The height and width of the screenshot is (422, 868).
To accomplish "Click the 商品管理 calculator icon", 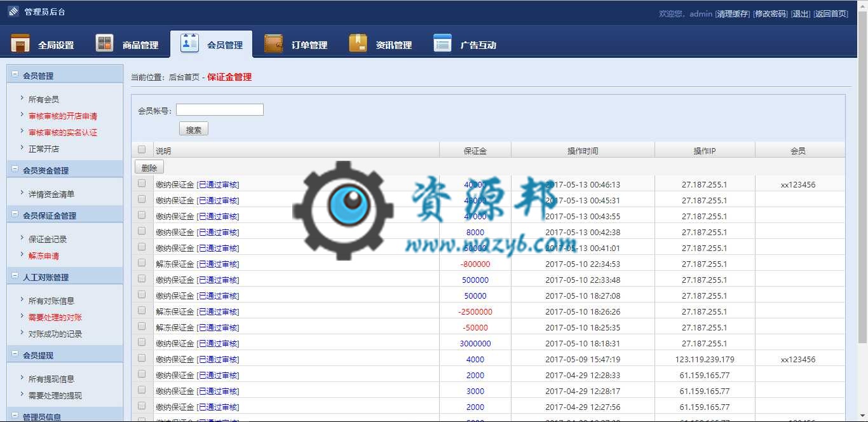I will (x=105, y=44).
